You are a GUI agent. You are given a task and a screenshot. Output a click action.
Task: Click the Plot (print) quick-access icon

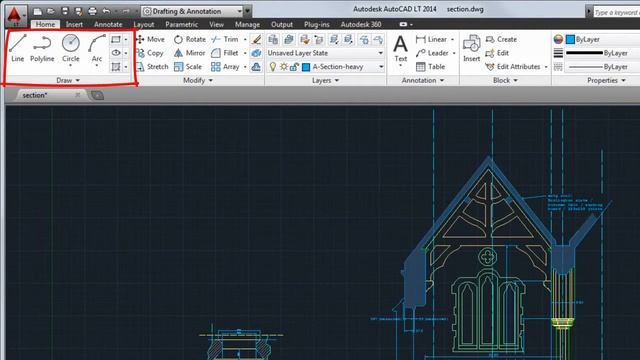[92, 11]
